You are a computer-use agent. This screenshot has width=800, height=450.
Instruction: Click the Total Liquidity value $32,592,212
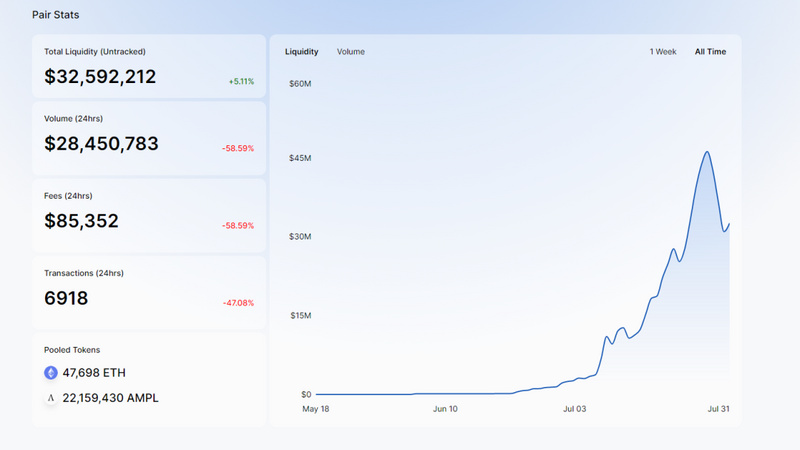point(100,76)
